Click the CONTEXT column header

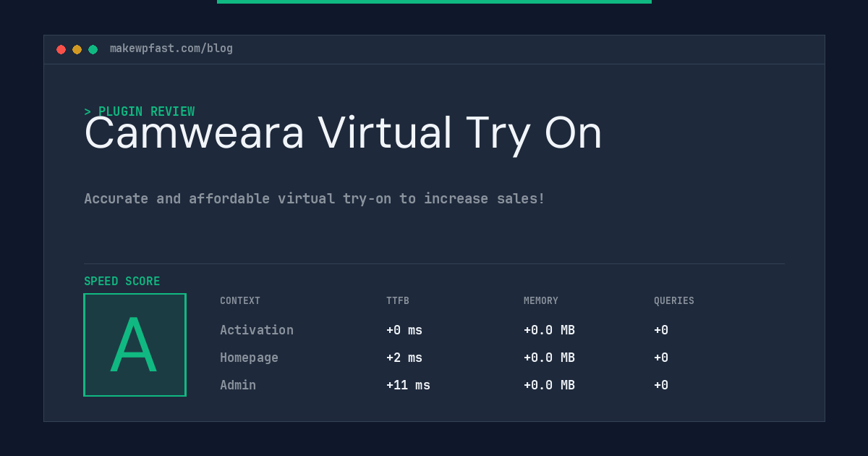(240, 301)
